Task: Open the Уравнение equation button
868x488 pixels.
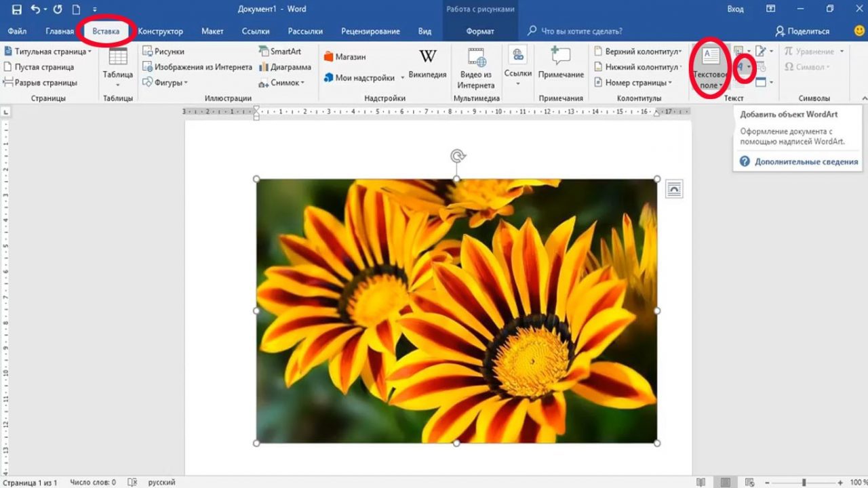Action: click(x=814, y=52)
